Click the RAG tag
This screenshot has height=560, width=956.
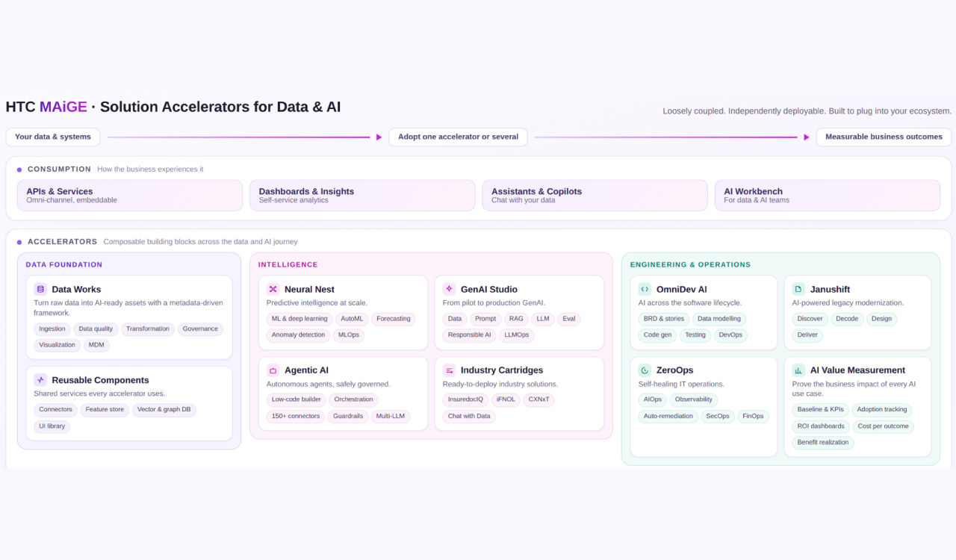pyautogui.click(x=516, y=319)
